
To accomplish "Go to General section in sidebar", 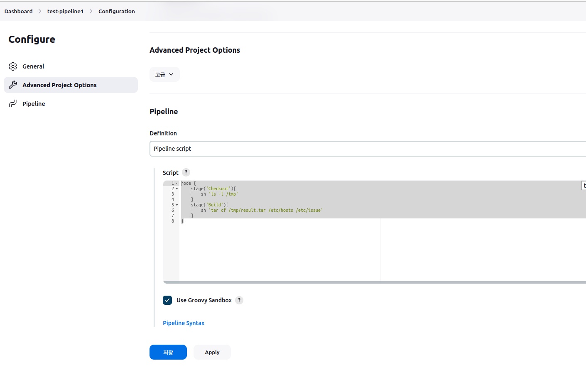I will tap(71, 66).
